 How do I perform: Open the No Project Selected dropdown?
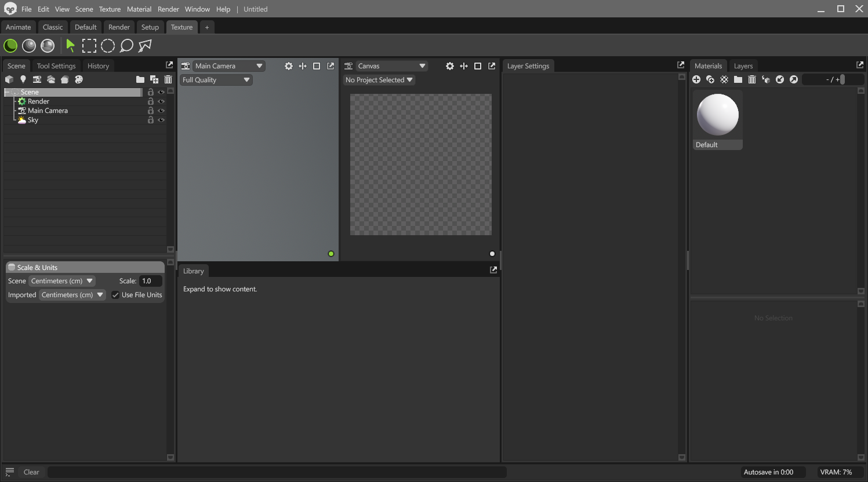pyautogui.click(x=379, y=79)
